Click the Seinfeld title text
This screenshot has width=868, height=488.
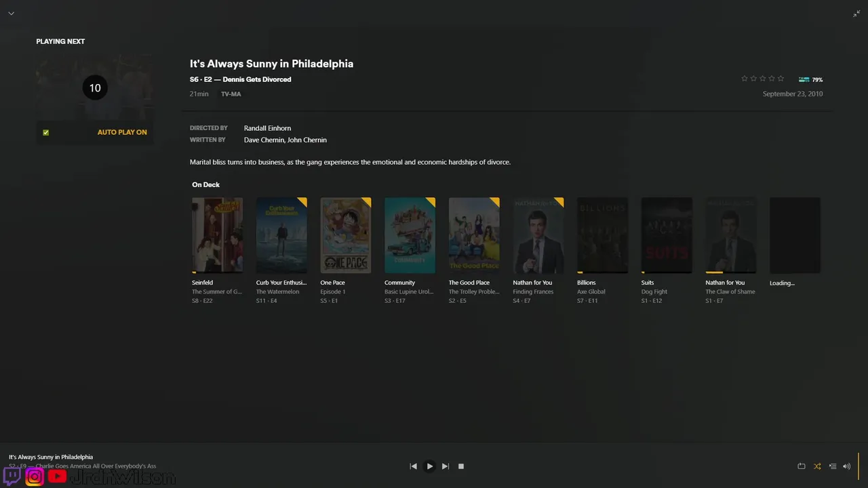[202, 283]
